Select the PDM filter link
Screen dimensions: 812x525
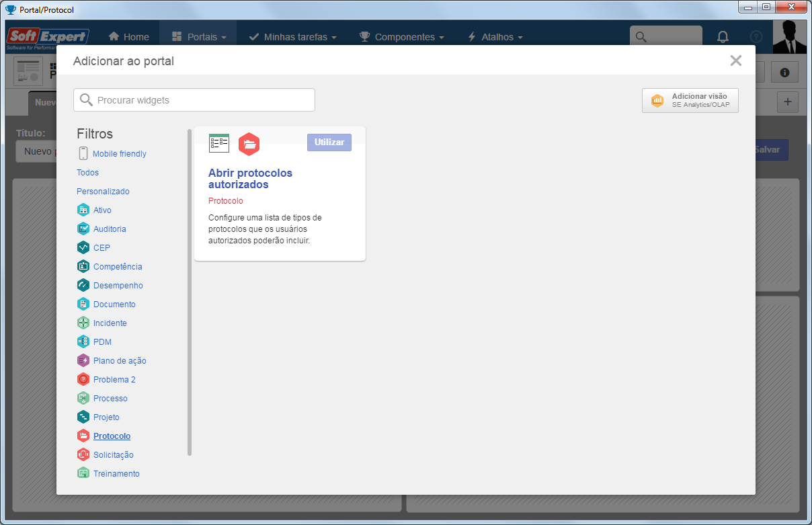pyautogui.click(x=102, y=342)
